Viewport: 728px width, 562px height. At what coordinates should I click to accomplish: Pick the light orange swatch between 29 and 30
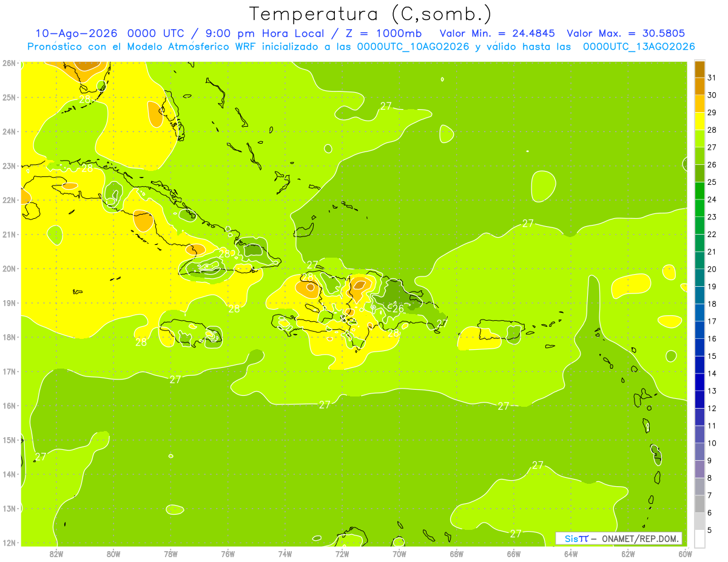point(699,104)
